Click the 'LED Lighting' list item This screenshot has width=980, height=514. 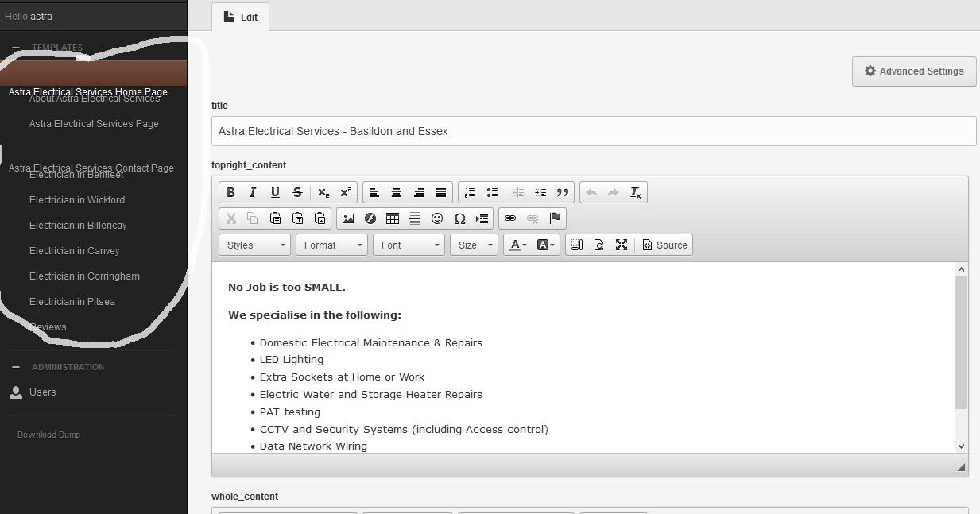[292, 360]
